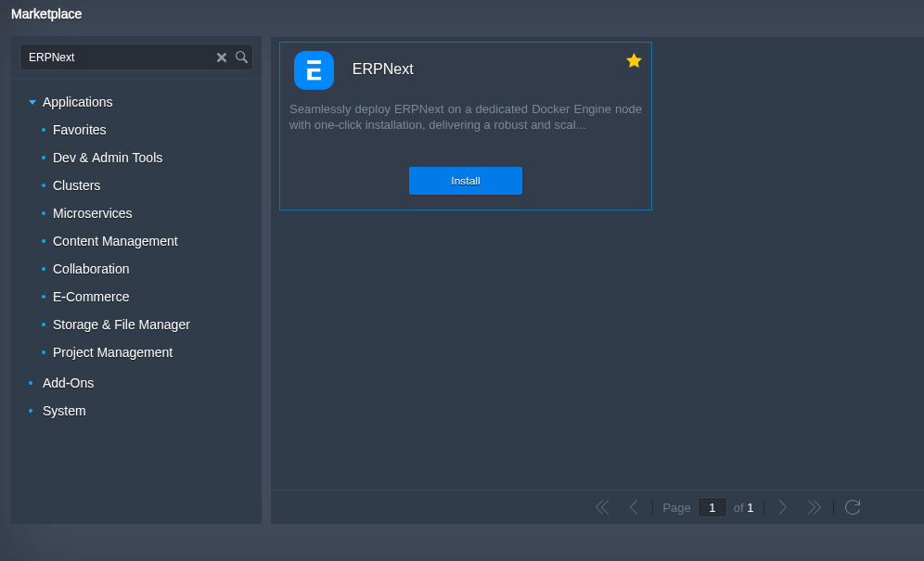The height and width of the screenshot is (561, 924).
Task: Toggle the Add-Ons category bullet
Action: 31,383
